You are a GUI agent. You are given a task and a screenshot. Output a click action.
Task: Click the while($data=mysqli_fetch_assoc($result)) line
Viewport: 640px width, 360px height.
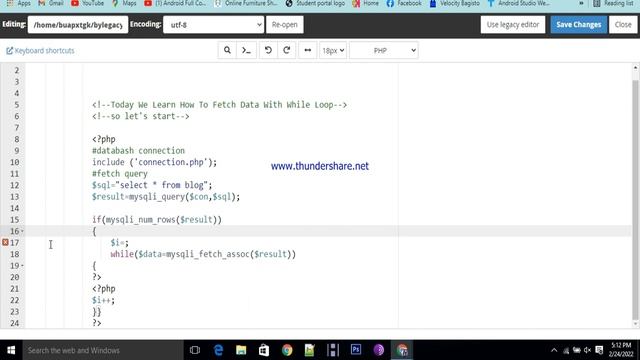203,254
